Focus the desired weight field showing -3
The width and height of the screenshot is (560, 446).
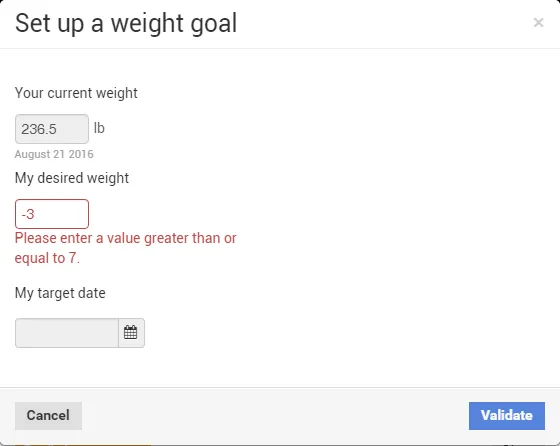tap(52, 214)
